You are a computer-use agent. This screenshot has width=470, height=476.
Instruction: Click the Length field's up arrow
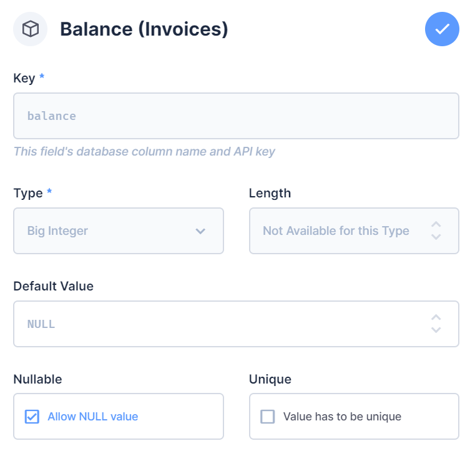[436, 224]
